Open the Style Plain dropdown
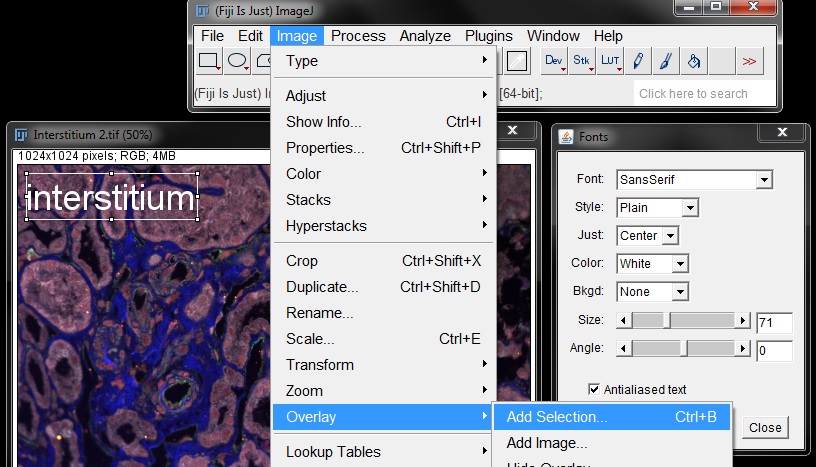The height and width of the screenshot is (467, 816). click(657, 208)
